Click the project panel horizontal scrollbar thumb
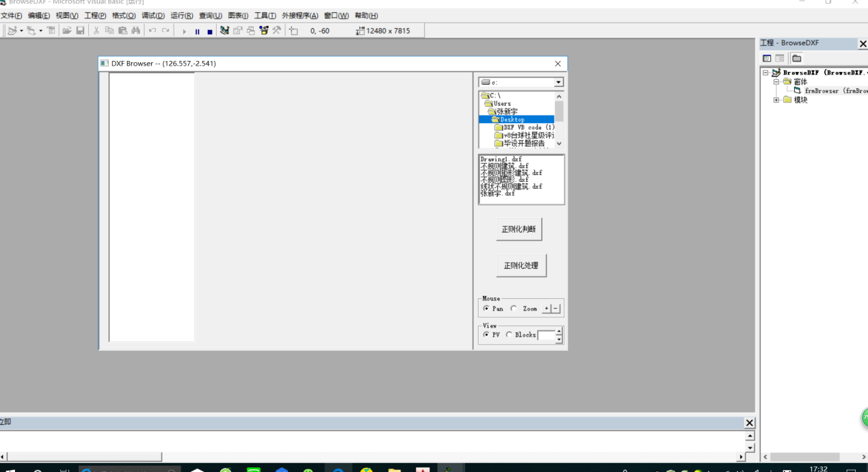 coord(805,457)
